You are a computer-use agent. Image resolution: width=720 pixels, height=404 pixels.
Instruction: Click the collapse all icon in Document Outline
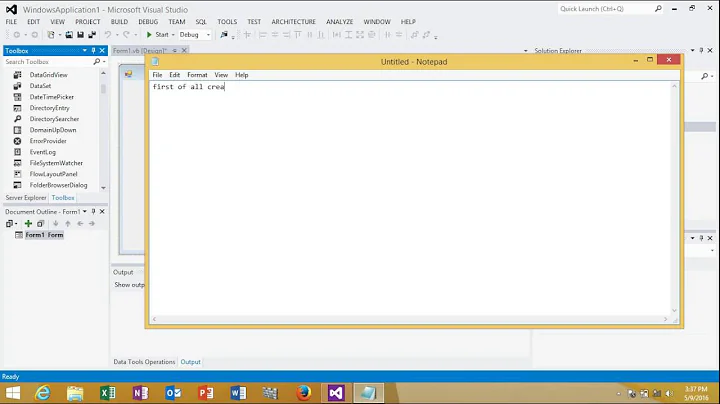coord(40,224)
